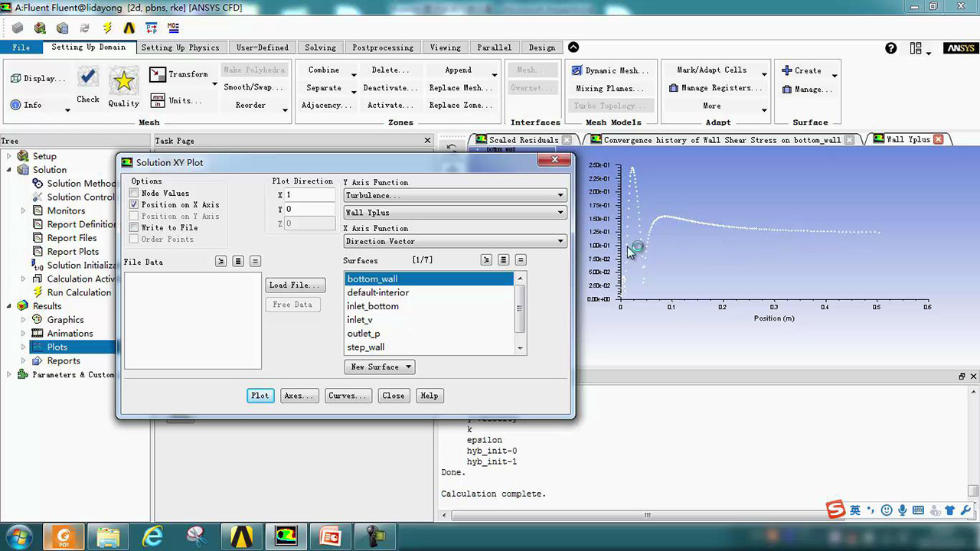This screenshot has height=551, width=980.
Task: Open the Direction Vector X Axis dropdown
Action: coord(455,242)
